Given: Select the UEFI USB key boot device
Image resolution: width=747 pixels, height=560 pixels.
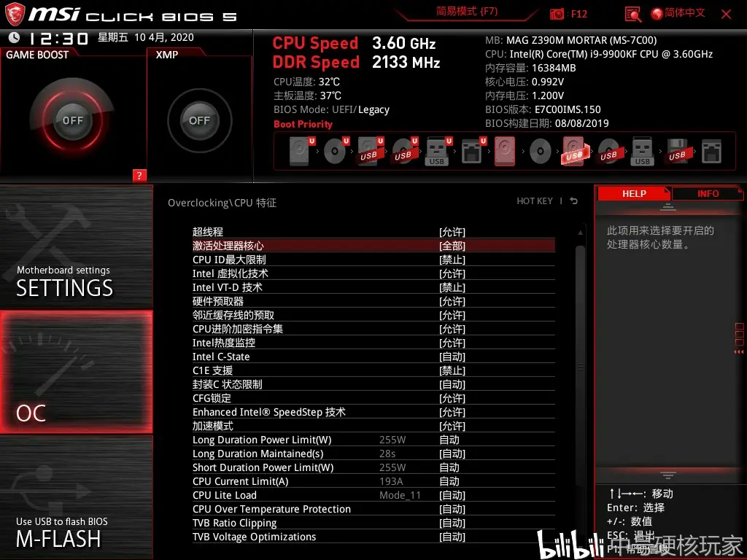Looking at the screenshot, I should coord(438,151).
